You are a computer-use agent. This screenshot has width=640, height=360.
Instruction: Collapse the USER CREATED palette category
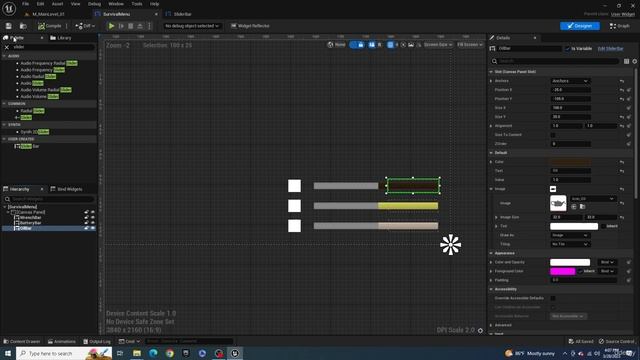point(4,139)
